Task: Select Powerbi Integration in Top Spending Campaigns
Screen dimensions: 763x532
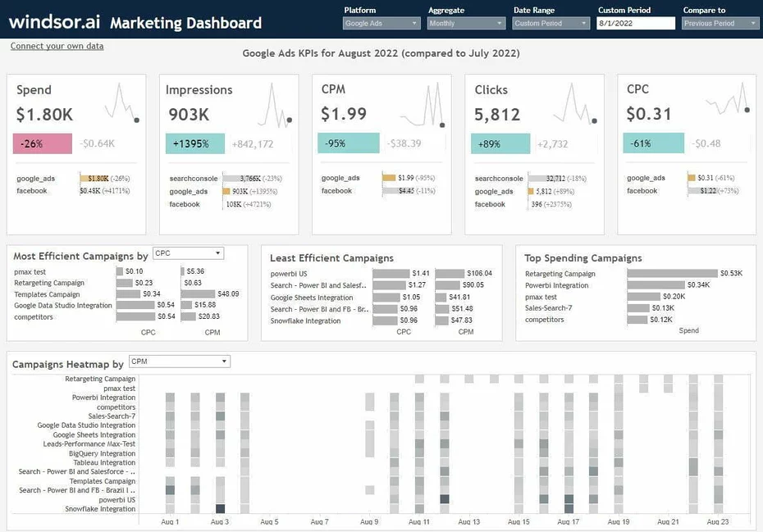Action: click(557, 285)
